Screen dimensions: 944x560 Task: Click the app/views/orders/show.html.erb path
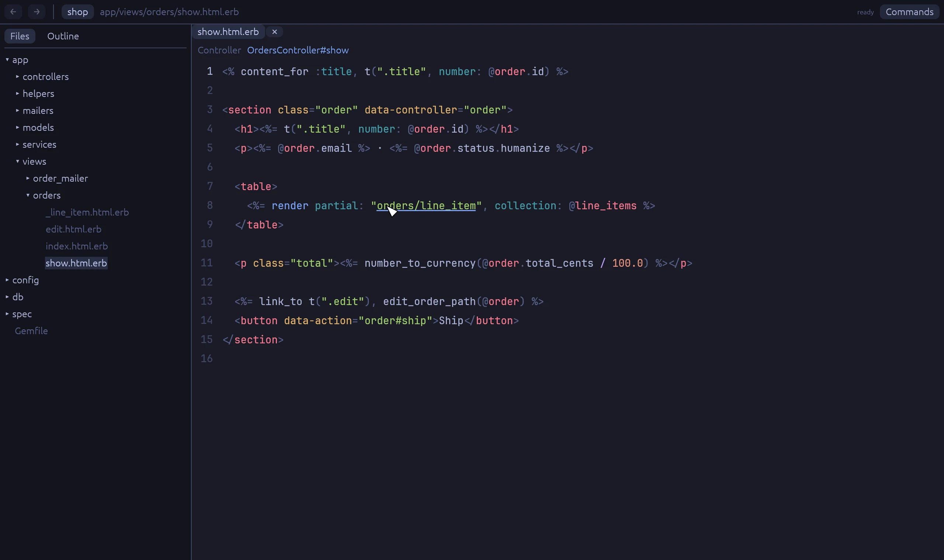(169, 12)
